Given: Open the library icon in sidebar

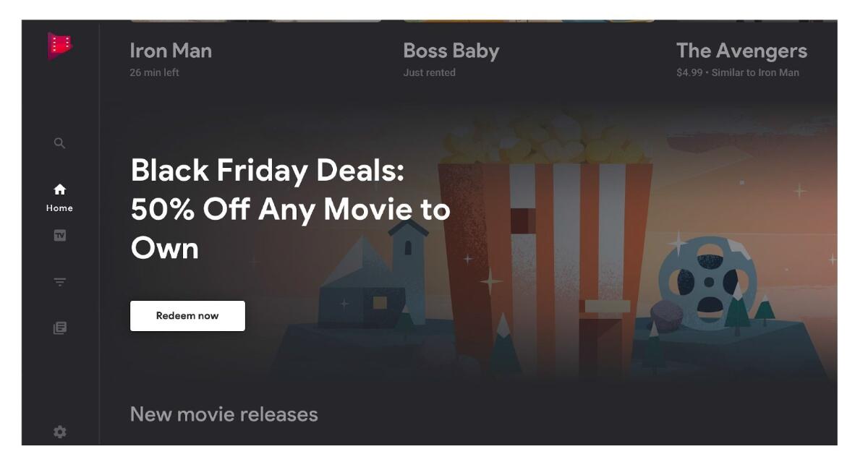Looking at the screenshot, I should pos(60,328).
